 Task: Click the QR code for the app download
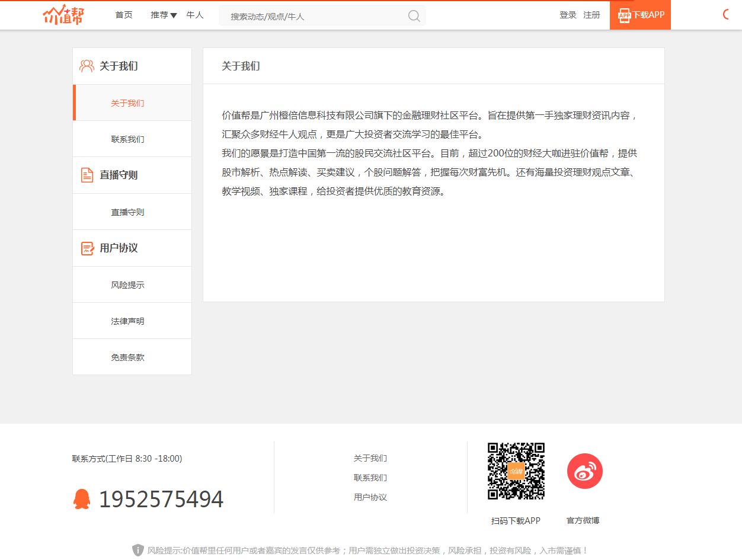(516, 471)
